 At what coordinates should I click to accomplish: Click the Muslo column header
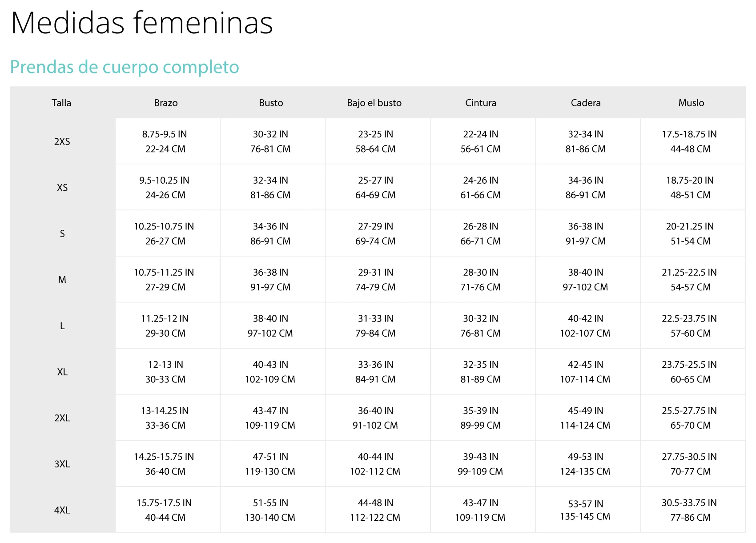point(691,103)
